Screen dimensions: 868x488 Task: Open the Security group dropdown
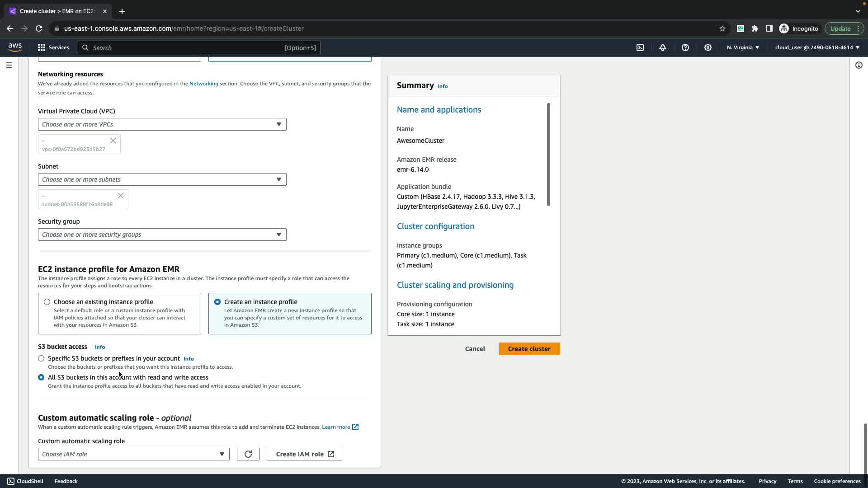[162, 235]
